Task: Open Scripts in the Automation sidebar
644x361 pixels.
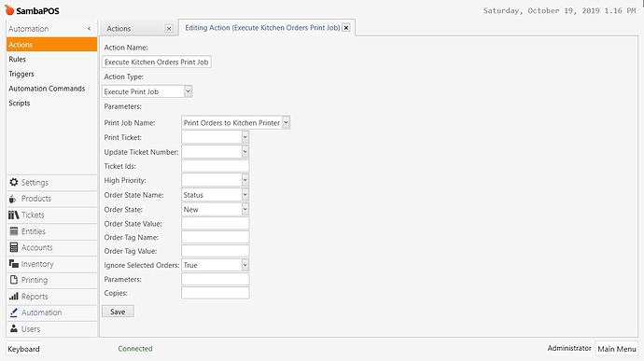Action: click(20, 104)
